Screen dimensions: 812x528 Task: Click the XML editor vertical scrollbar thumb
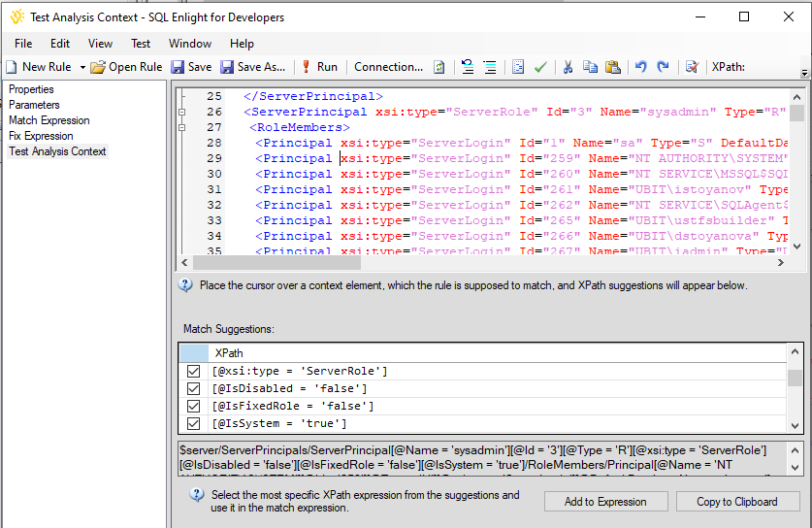(797, 113)
